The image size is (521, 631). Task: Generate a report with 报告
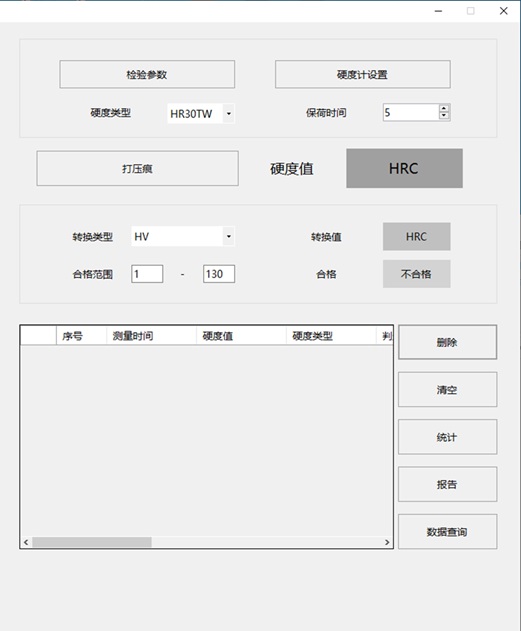pyautogui.click(x=447, y=484)
